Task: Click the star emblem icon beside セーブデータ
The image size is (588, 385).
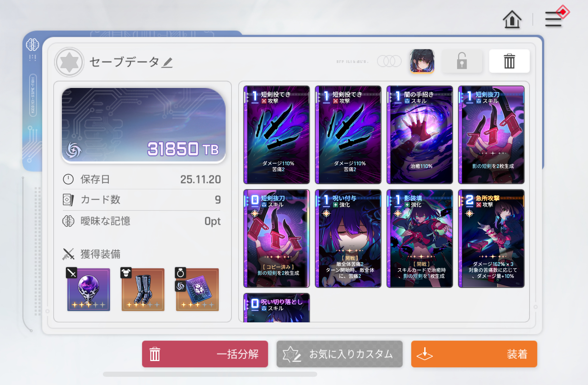Action: point(69,62)
